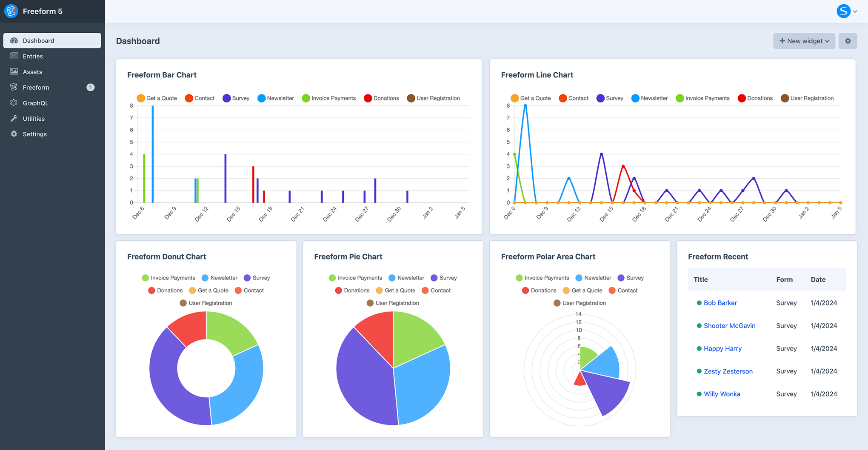Click the GraphQL sidebar icon
This screenshot has height=450, width=868.
pos(14,103)
